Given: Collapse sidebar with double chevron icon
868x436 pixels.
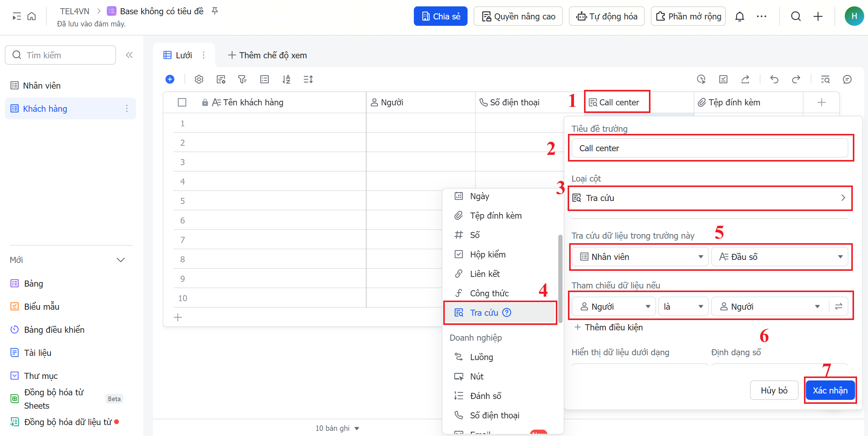Looking at the screenshot, I should [x=129, y=55].
